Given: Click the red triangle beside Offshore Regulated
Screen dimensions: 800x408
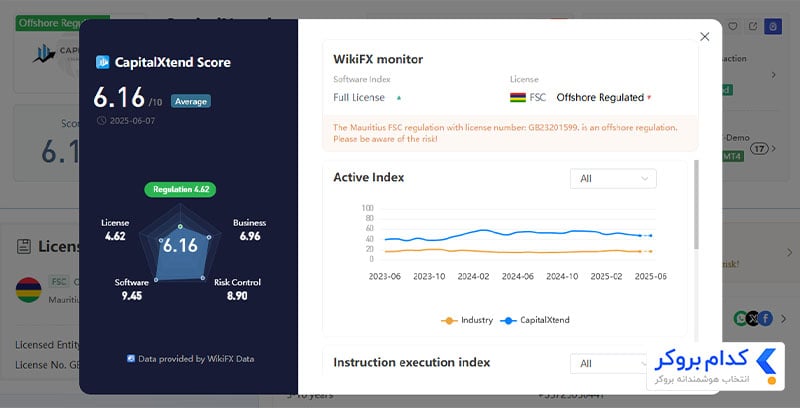Looking at the screenshot, I should point(649,97).
